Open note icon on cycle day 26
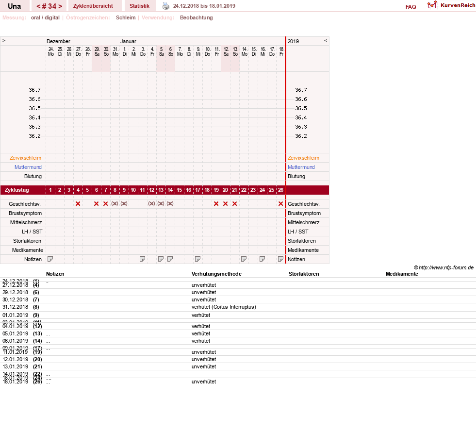The height and width of the screenshot is (448, 476). 280,259
